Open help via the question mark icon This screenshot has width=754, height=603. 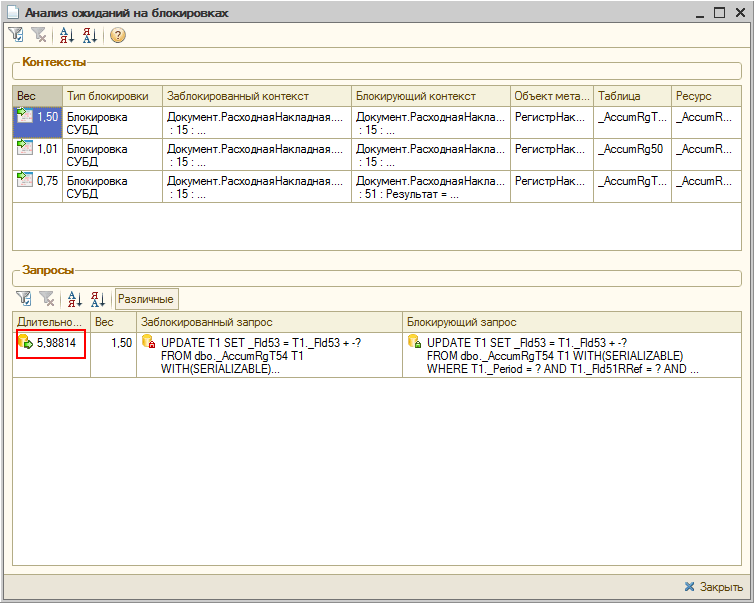(118, 35)
